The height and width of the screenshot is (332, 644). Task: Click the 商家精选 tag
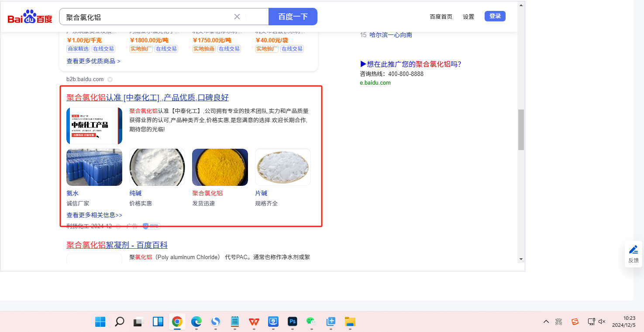tap(79, 49)
